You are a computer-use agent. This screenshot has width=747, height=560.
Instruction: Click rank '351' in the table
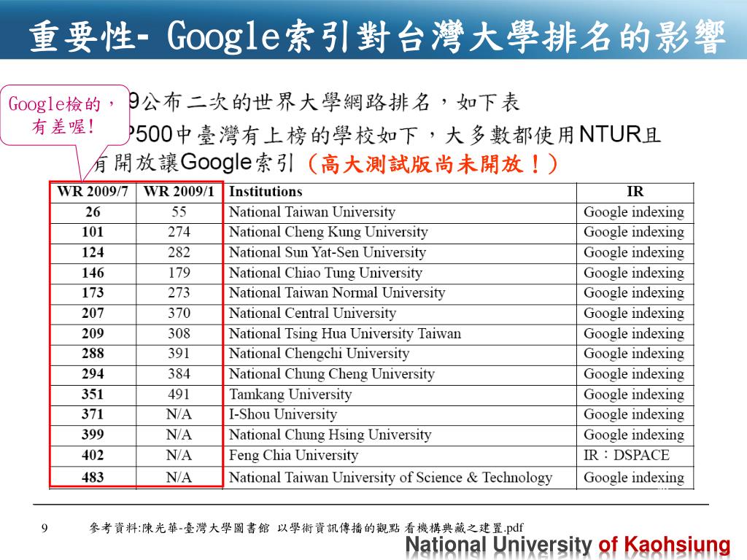[93, 394]
